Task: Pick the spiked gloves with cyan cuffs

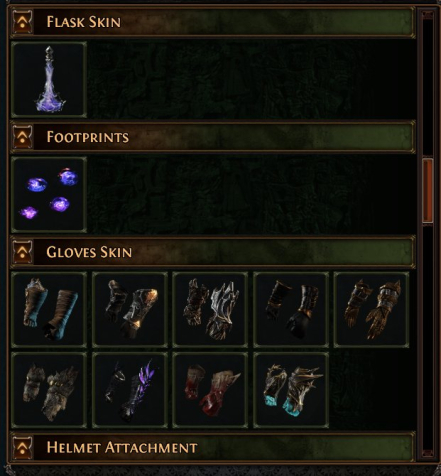Action: pyautogui.click(x=291, y=390)
